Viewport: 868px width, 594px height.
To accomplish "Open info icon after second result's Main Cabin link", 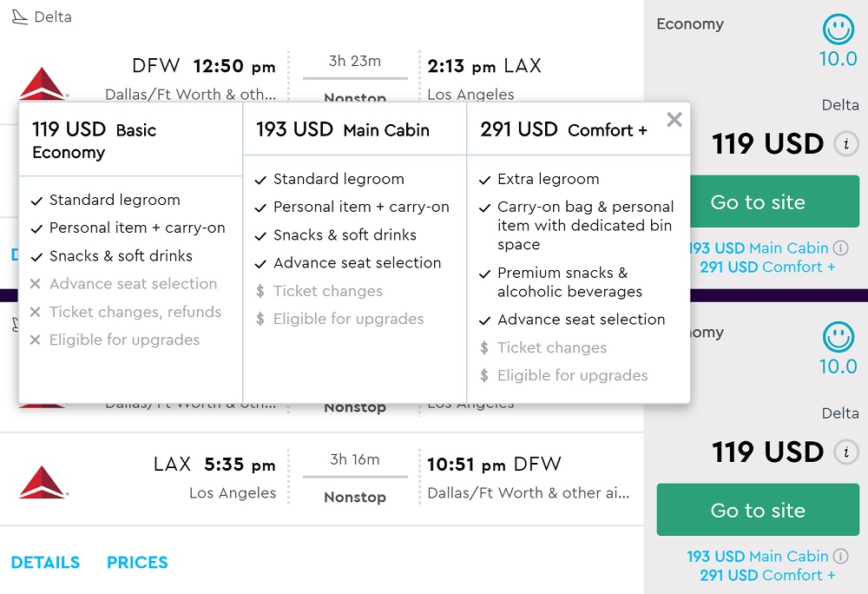I will click(x=840, y=557).
